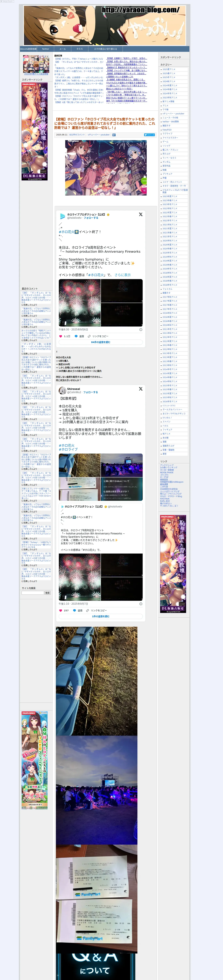Open RSS in the navigation bar
Image resolution: width=223 pixels, height=980 pixels.
pyautogui.click(x=80, y=49)
